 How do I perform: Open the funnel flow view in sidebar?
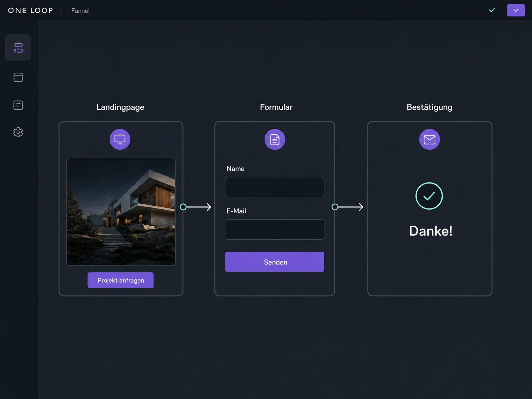click(18, 47)
